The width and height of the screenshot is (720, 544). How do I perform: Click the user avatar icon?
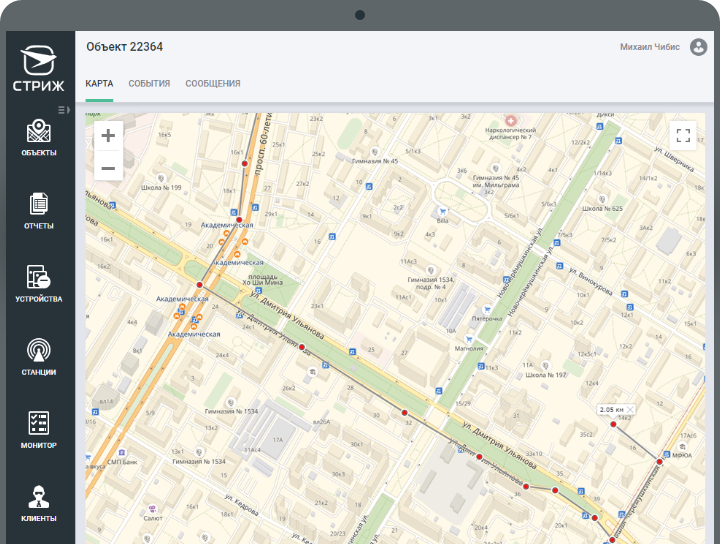click(698, 47)
